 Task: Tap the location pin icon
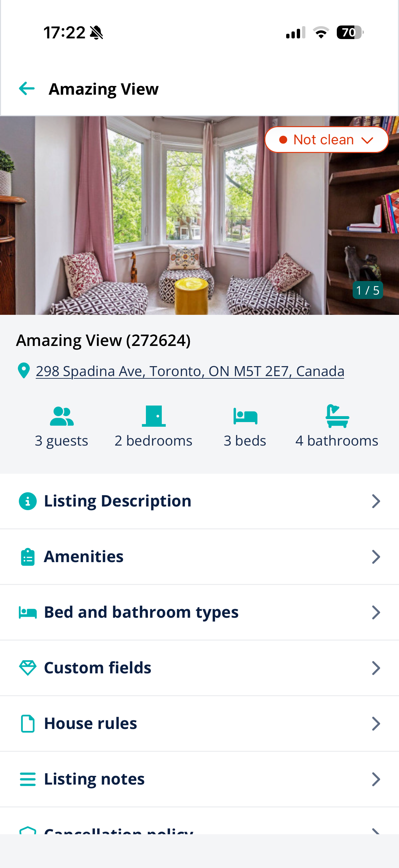click(23, 371)
